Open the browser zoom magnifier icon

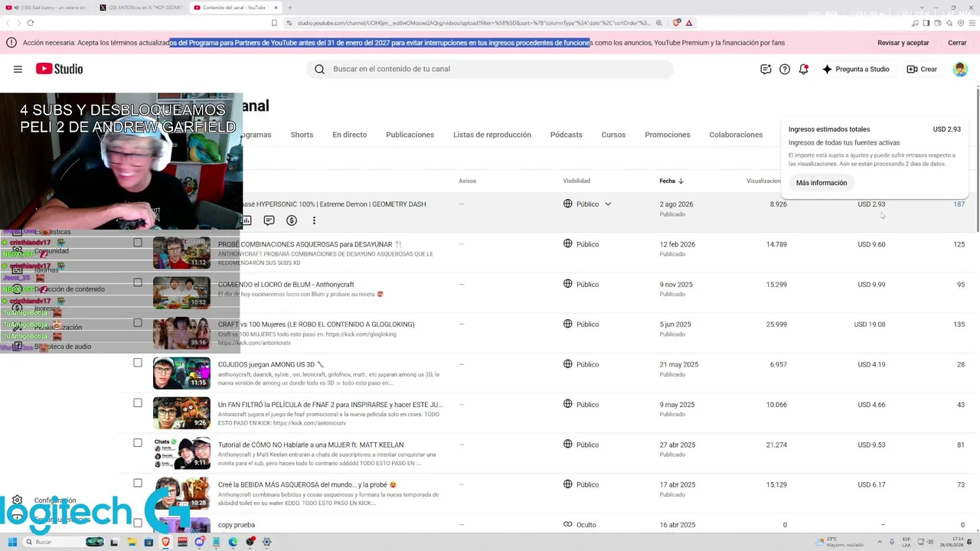point(658,23)
